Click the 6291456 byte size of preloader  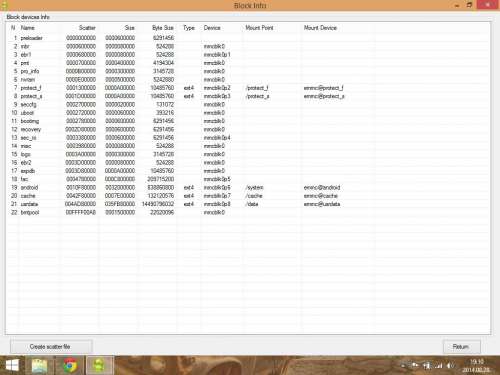(x=163, y=38)
